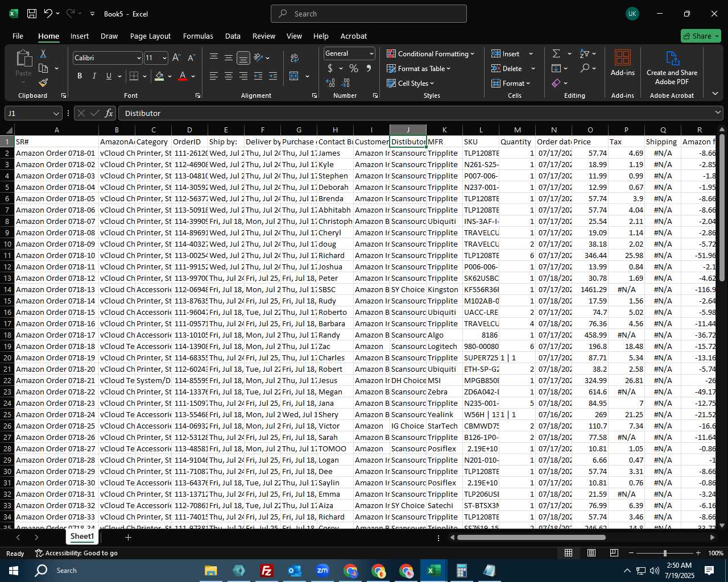The width and height of the screenshot is (728, 582).
Task: Toggle Bottom Align vertical alignment
Action: coord(243,58)
